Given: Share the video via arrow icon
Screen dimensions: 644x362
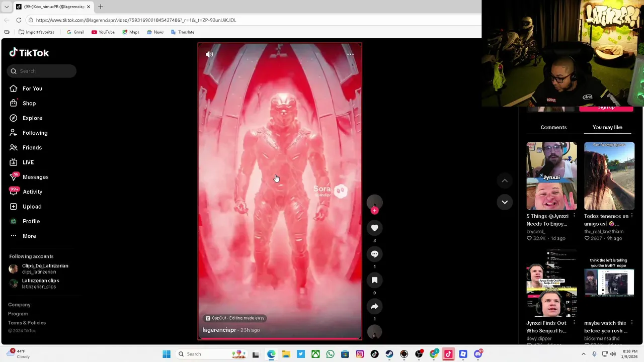Looking at the screenshot, I should point(374,306).
